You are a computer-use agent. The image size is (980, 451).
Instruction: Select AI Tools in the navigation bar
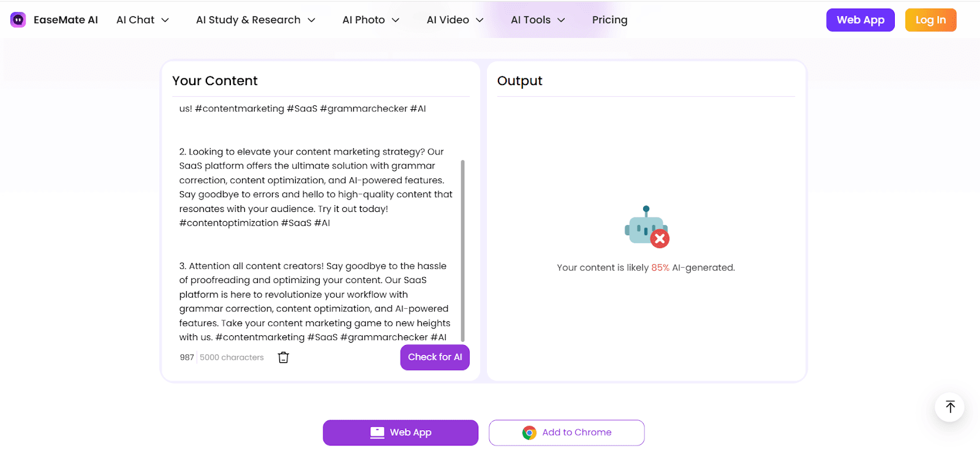coord(537,20)
